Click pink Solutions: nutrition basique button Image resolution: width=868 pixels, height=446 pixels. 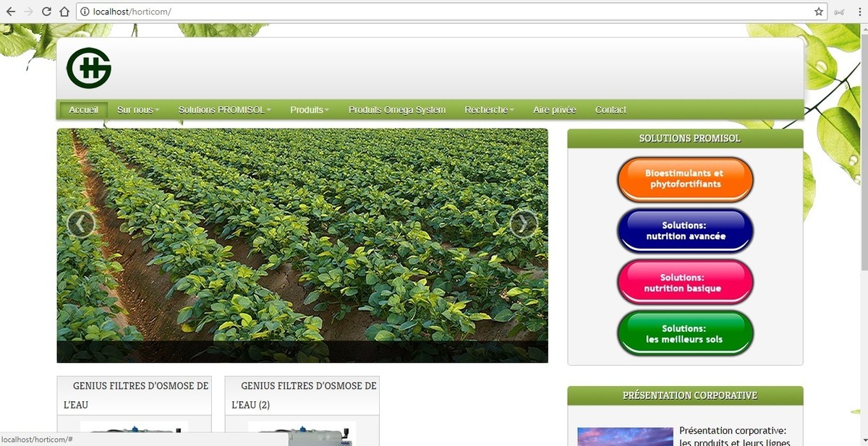(x=686, y=282)
